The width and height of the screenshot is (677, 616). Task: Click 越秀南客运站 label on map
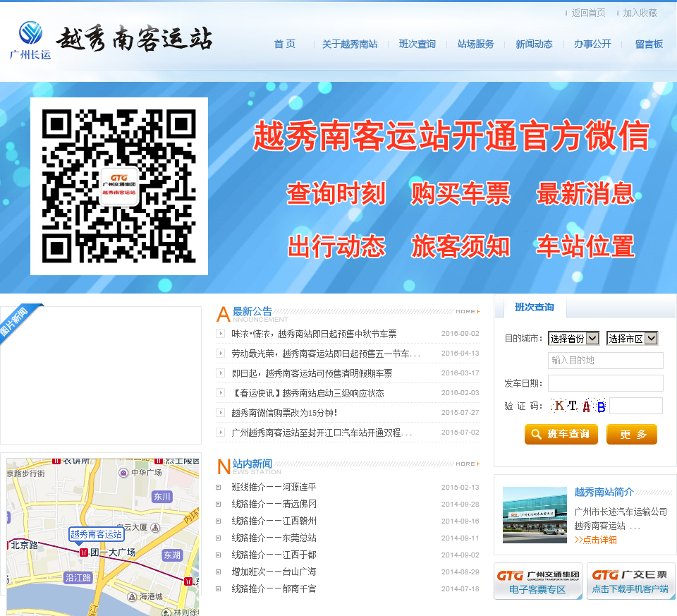pos(97,534)
